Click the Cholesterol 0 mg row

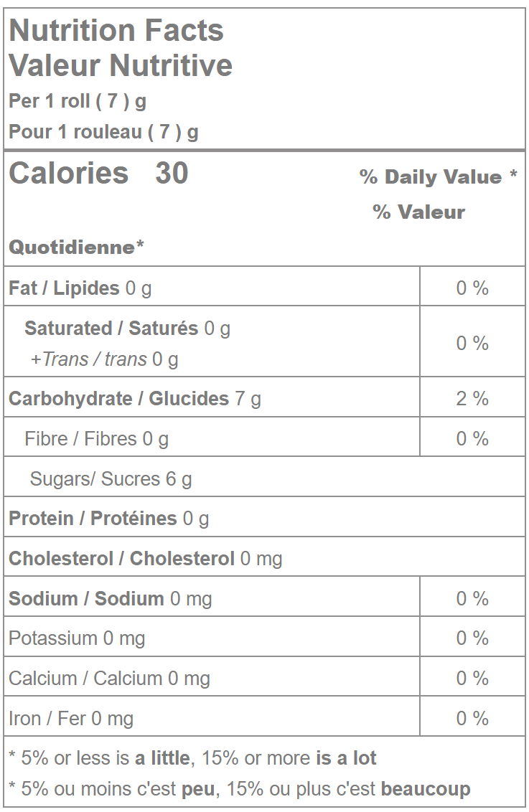click(145, 559)
